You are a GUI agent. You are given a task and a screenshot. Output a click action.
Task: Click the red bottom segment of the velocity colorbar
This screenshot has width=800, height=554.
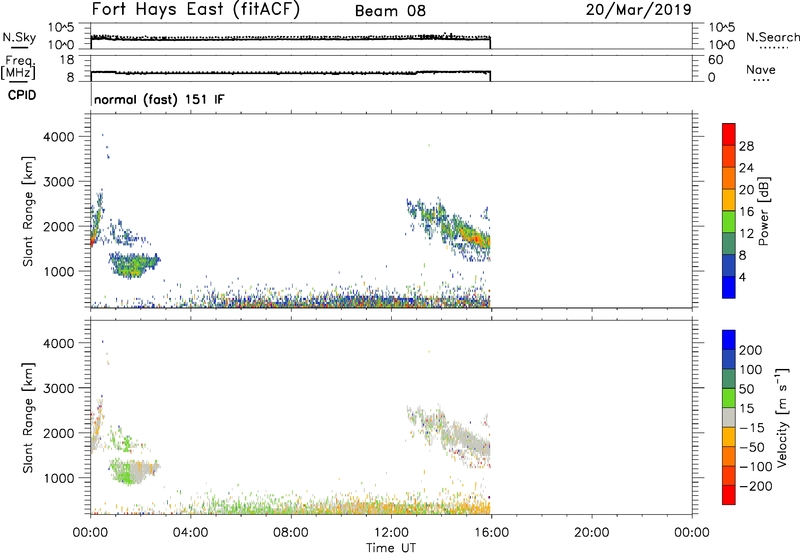tap(729, 495)
